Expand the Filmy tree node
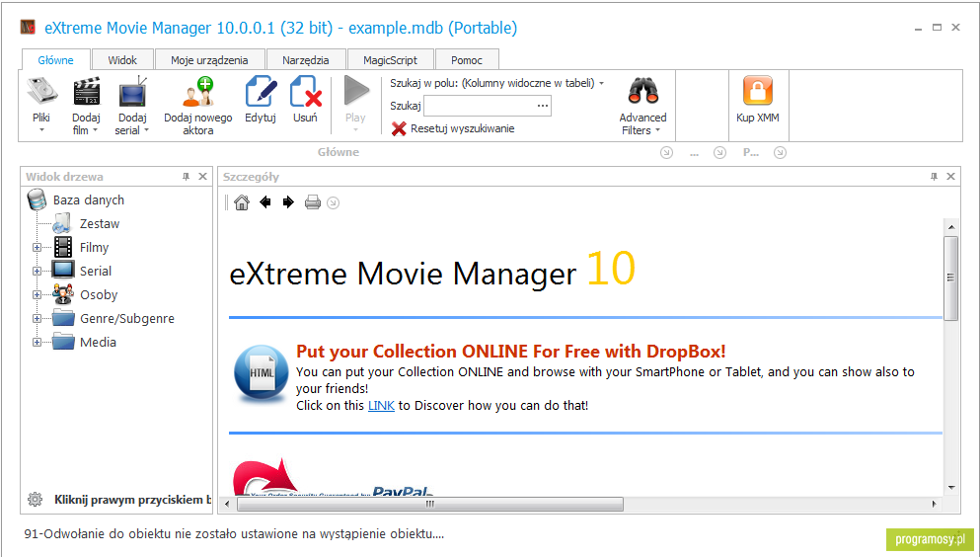 (37, 248)
